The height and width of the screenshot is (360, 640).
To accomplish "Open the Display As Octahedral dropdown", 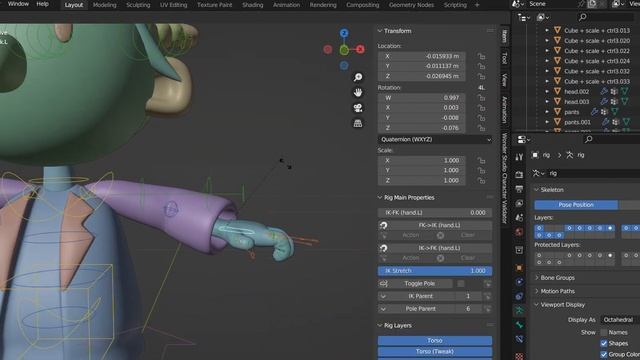I will click(x=620, y=320).
